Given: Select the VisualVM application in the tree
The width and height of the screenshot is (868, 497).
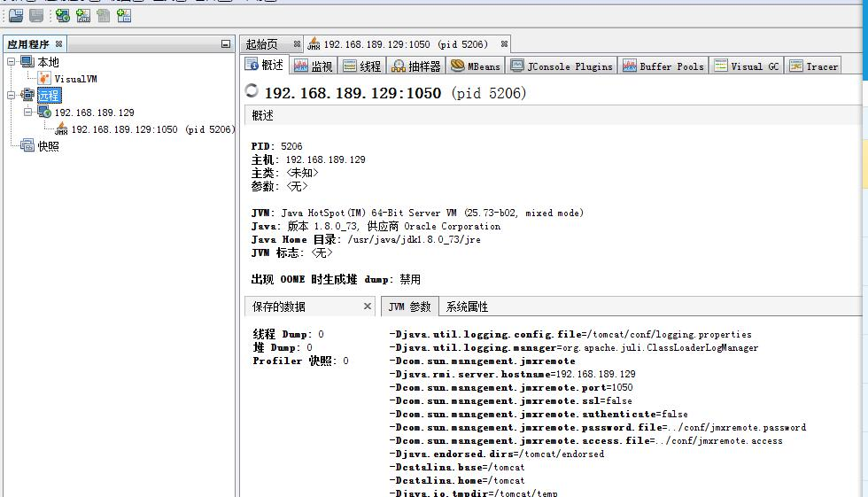Looking at the screenshot, I should click(x=75, y=79).
